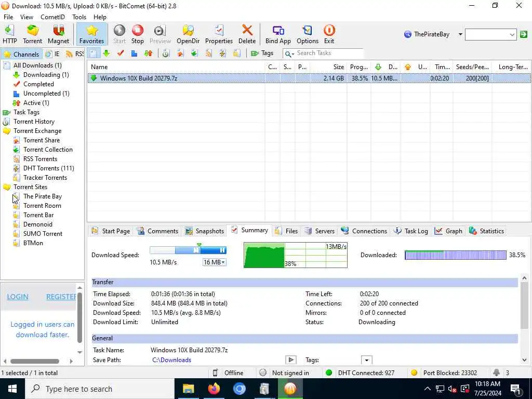Screen dimensions: 532x399
Task: Open ThePirateBay search engine dropdown
Action: tap(460, 34)
